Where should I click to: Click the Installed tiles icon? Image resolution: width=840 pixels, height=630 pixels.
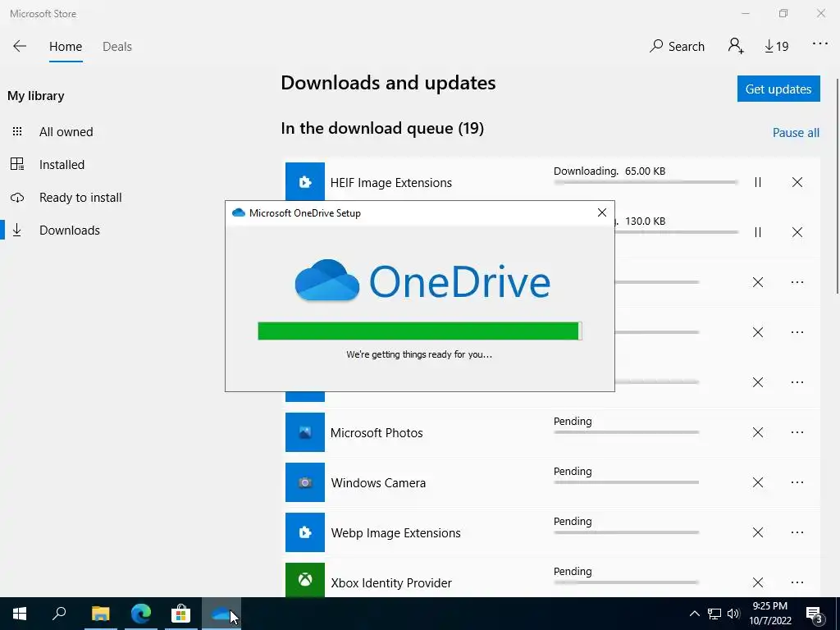pos(17,164)
